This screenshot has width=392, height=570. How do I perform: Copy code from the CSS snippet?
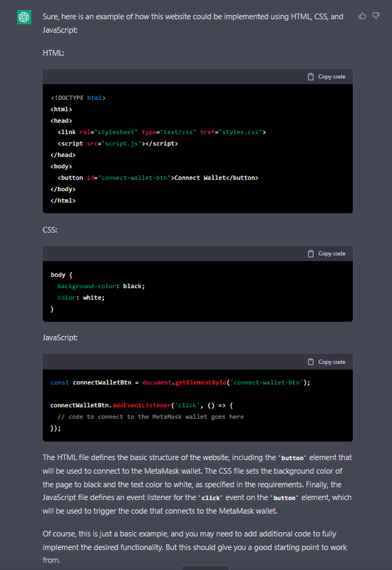326,254
